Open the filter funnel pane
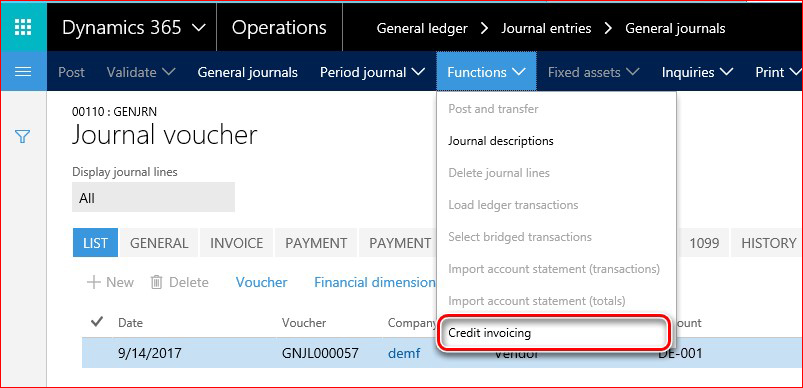Viewport: 803px width, 388px height. [23, 137]
